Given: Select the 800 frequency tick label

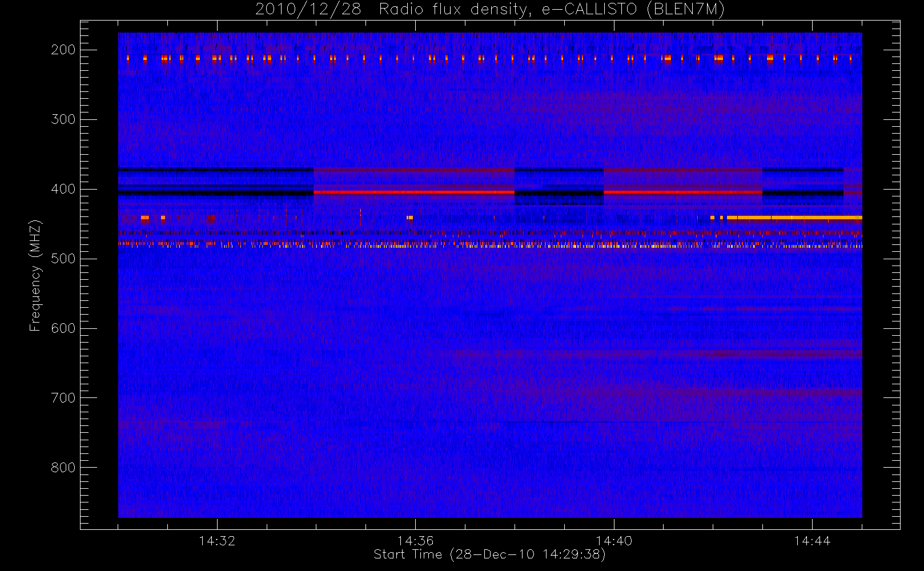Looking at the screenshot, I should click(63, 468).
